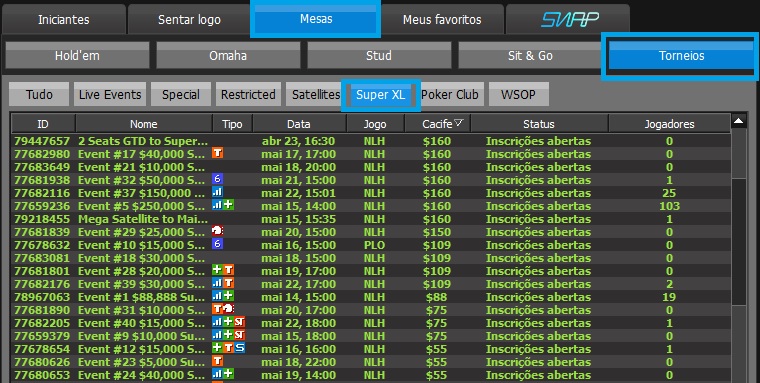Viewport: 760px width, 383px height.
Task: Click green plus icon in Event #28 row
Action: tap(218, 270)
